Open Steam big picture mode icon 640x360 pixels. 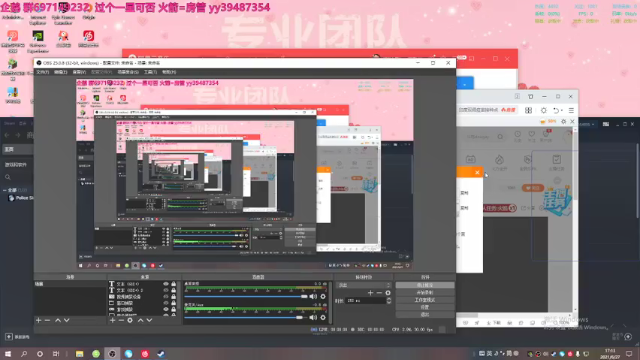pyautogui.click(x=606, y=124)
